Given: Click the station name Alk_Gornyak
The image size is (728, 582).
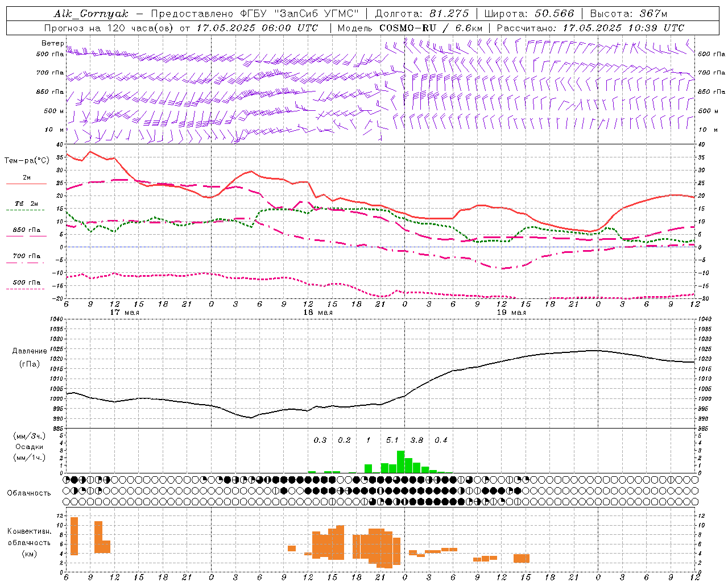Looking at the screenshot, I should [92, 14].
